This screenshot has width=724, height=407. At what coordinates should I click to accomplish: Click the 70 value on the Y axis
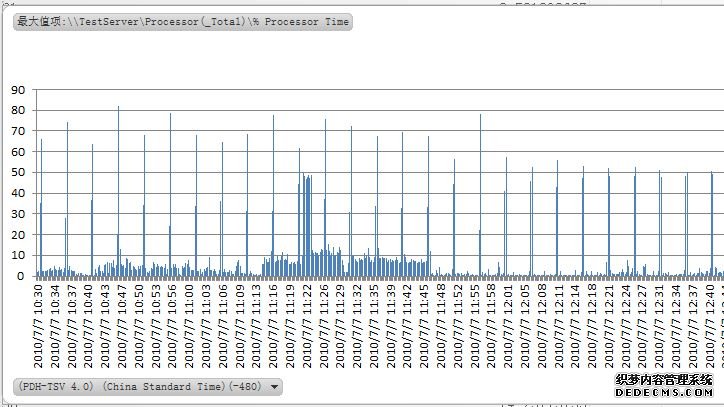click(17, 131)
